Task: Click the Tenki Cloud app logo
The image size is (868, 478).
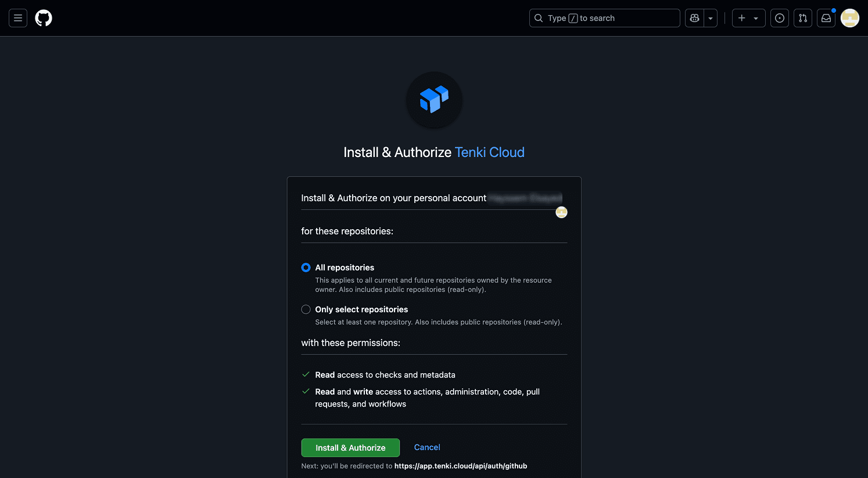Action: coord(434,100)
